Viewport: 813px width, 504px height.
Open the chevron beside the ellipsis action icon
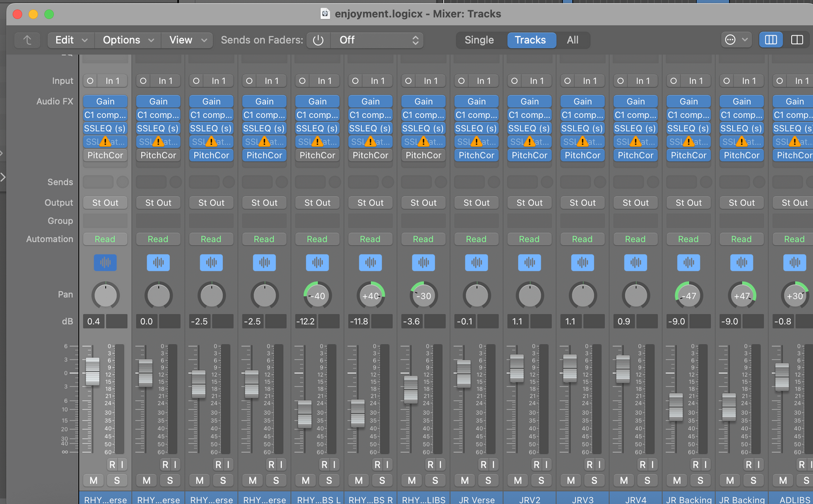(745, 40)
